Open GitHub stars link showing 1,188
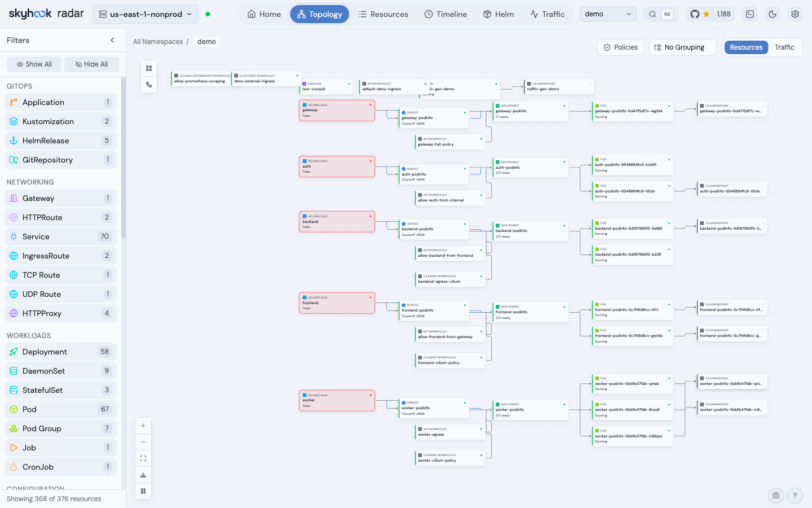This screenshot has width=812, height=508. pyautogui.click(x=710, y=14)
